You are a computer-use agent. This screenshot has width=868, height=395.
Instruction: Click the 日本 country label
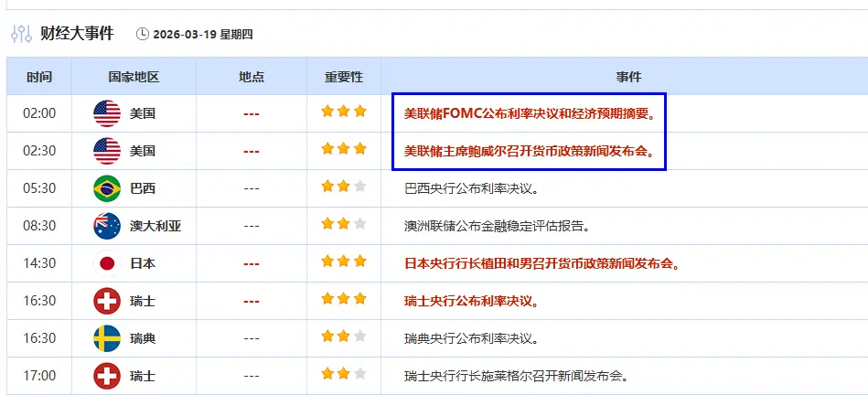pos(143,264)
